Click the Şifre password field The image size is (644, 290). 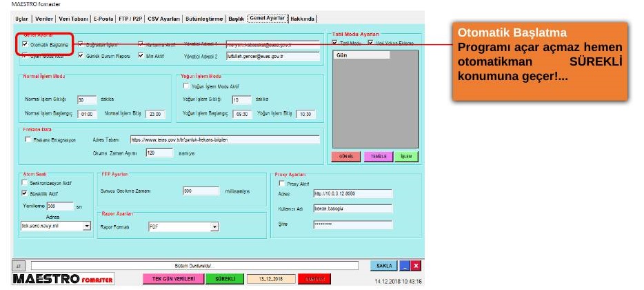point(352,225)
